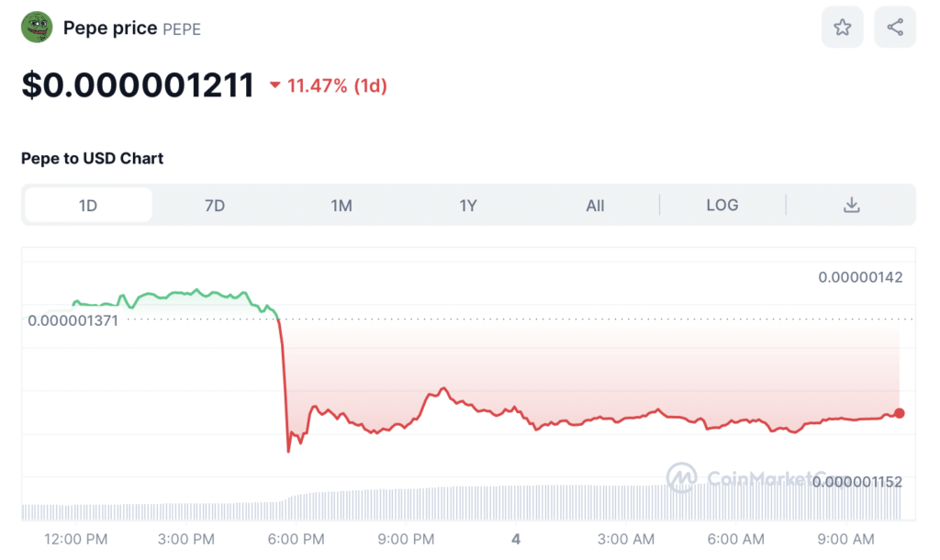Screen dimensions: 940x560
Task: Select the 1D timeframe tab
Action: (88, 205)
